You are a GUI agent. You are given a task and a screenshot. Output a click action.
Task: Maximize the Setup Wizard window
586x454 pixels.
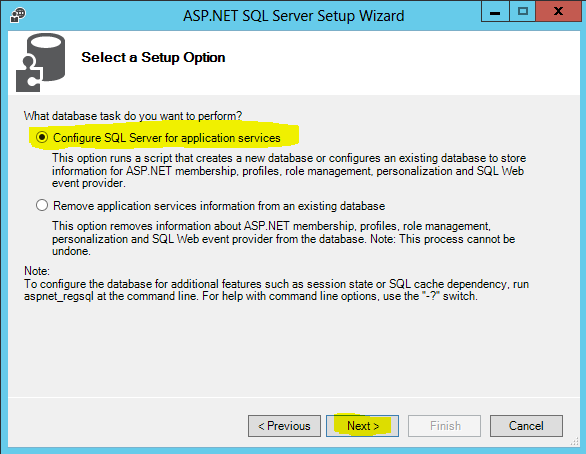(x=522, y=12)
